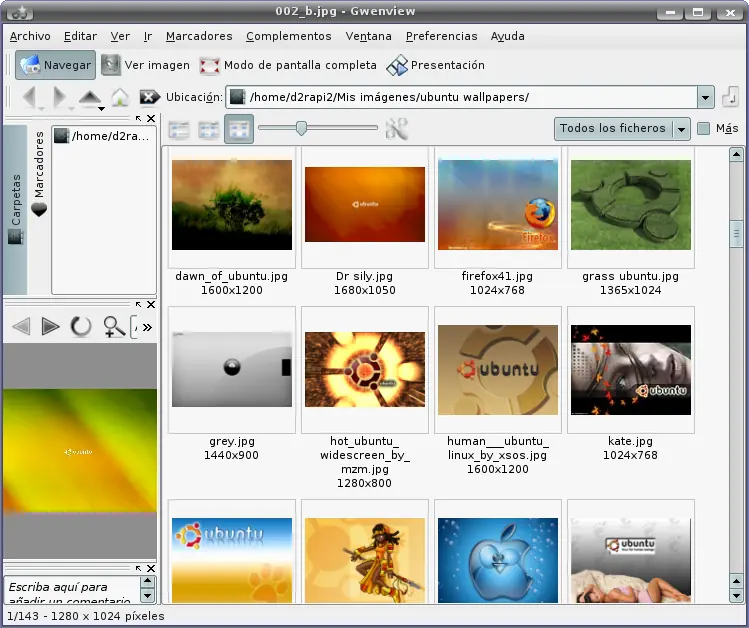Detach the comment panel
749x628 pixels.
point(139,568)
